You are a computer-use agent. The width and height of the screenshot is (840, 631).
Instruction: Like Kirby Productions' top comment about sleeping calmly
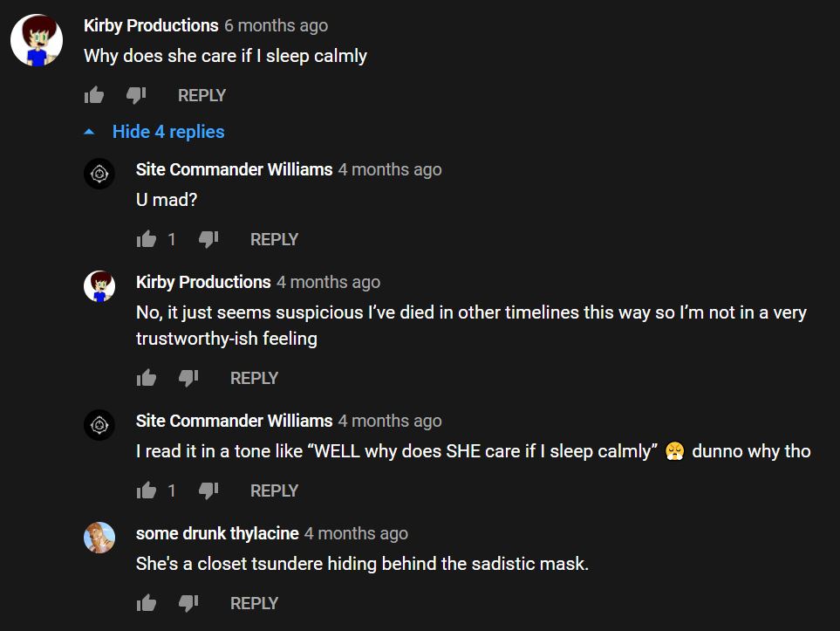tap(93, 95)
